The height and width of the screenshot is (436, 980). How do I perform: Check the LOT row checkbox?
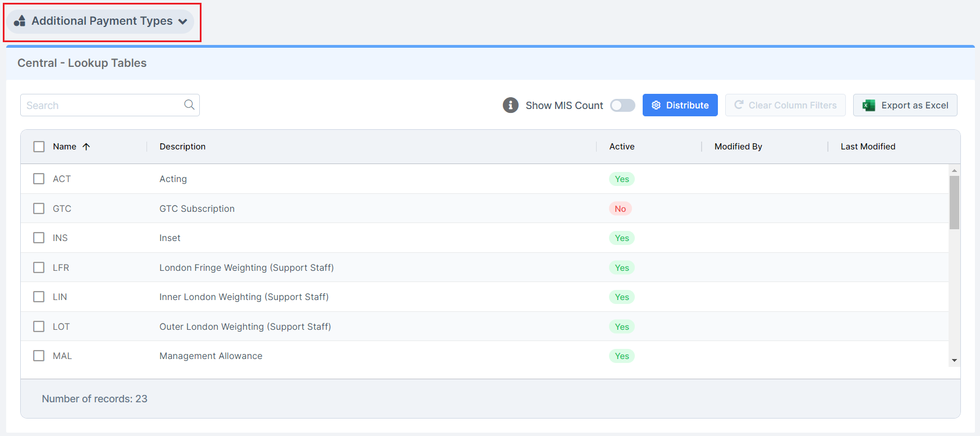tap(39, 326)
